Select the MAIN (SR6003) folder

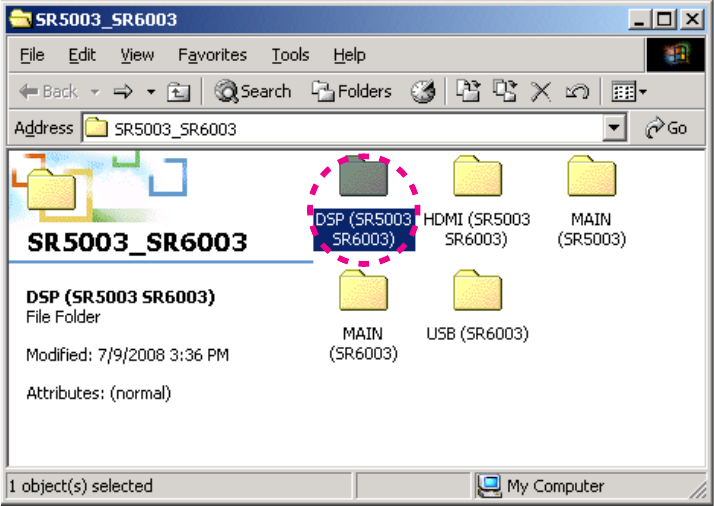coord(363,317)
